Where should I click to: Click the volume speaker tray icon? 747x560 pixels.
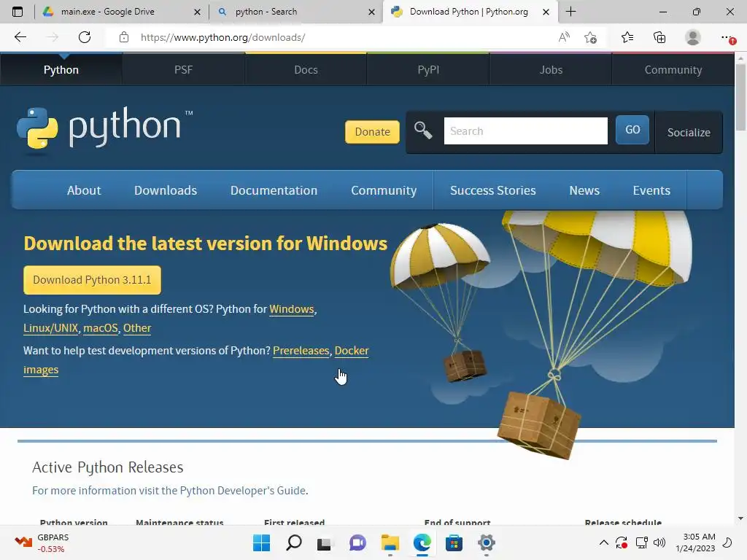[x=659, y=542]
